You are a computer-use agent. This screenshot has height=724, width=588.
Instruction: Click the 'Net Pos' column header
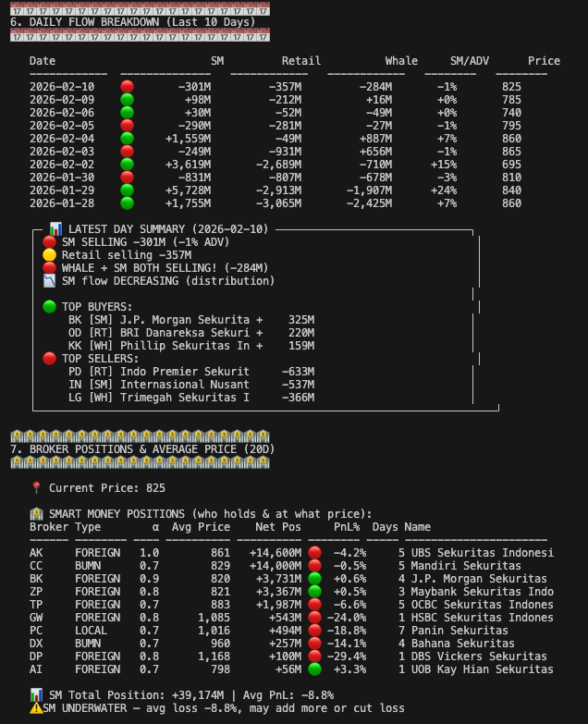(278, 527)
